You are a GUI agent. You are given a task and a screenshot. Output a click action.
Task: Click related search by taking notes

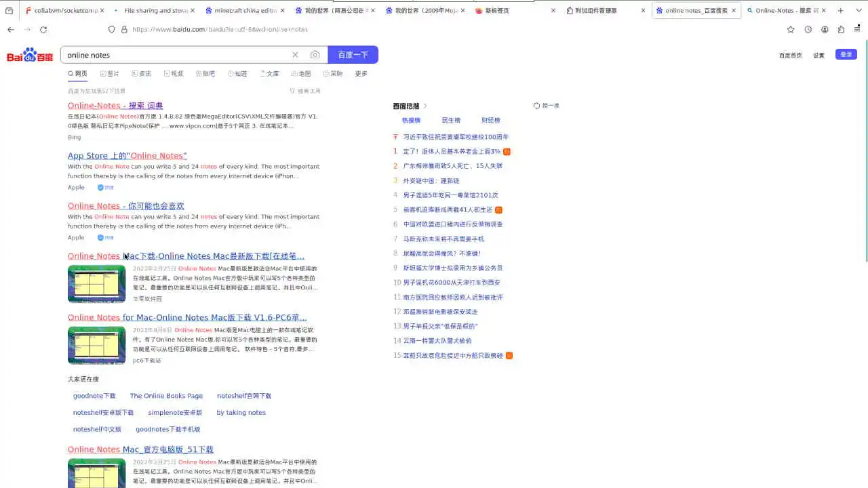coord(241,412)
